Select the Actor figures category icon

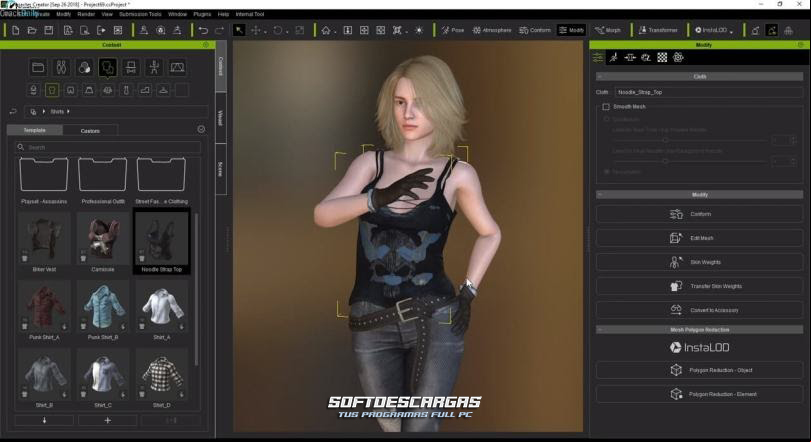click(61, 68)
